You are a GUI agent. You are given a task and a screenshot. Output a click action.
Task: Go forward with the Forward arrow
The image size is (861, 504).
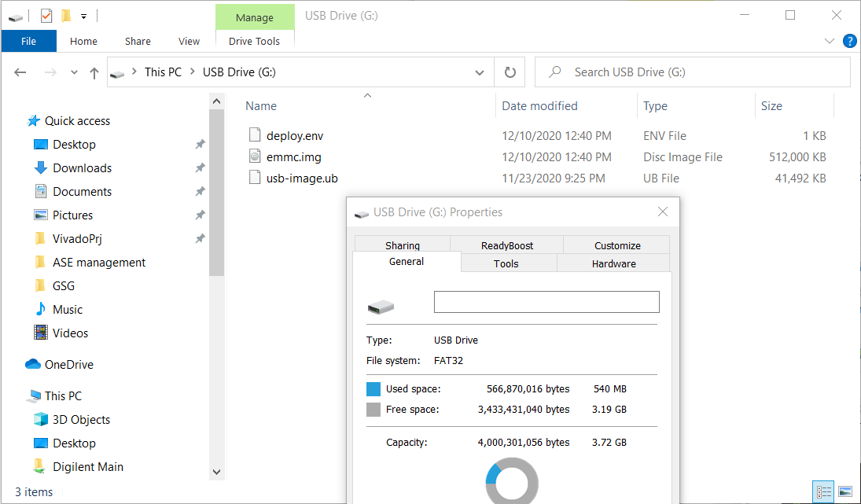pos(50,72)
